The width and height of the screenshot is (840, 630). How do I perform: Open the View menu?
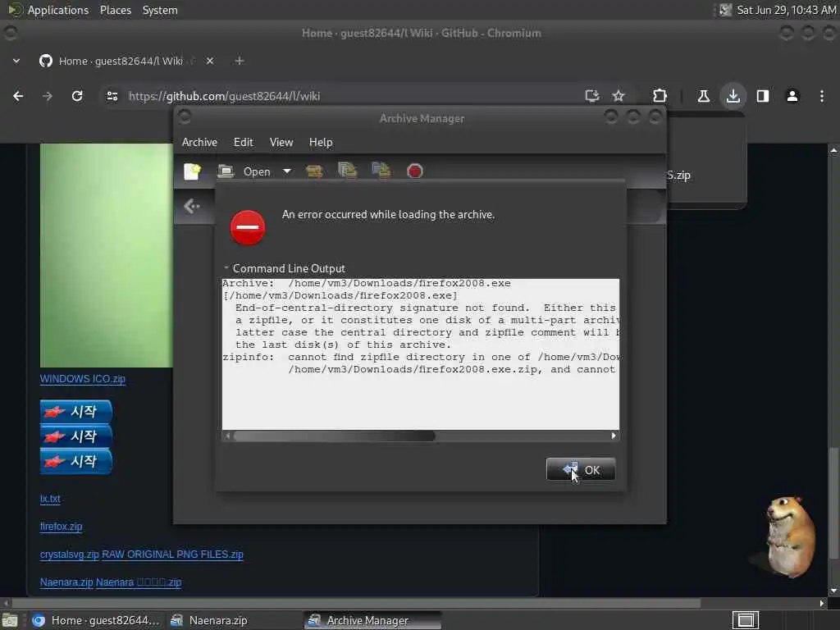pyautogui.click(x=281, y=143)
